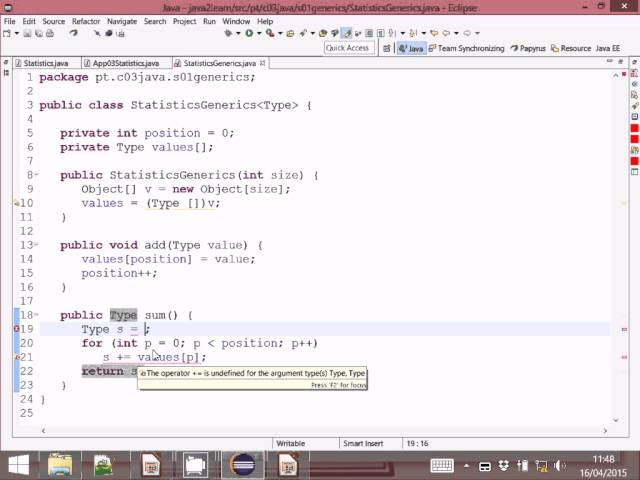Viewport: 640px width, 480px height.
Task: Switch to the App03Statistics.java editor tab
Action: [125, 63]
